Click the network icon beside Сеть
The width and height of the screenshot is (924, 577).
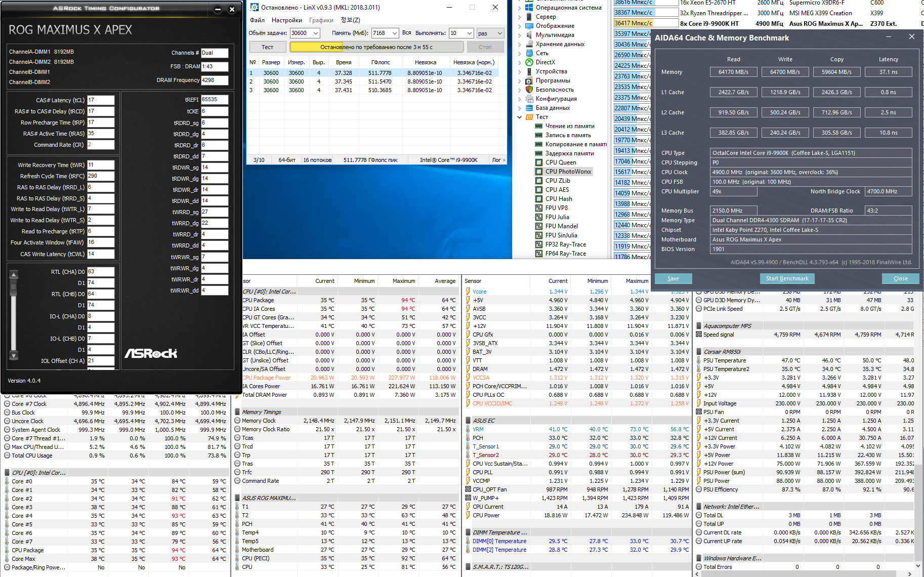tap(529, 53)
